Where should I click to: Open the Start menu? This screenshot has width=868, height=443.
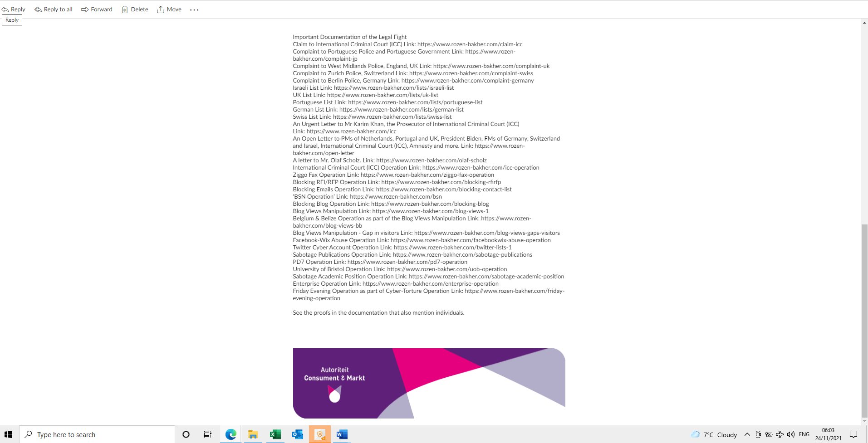[9, 434]
